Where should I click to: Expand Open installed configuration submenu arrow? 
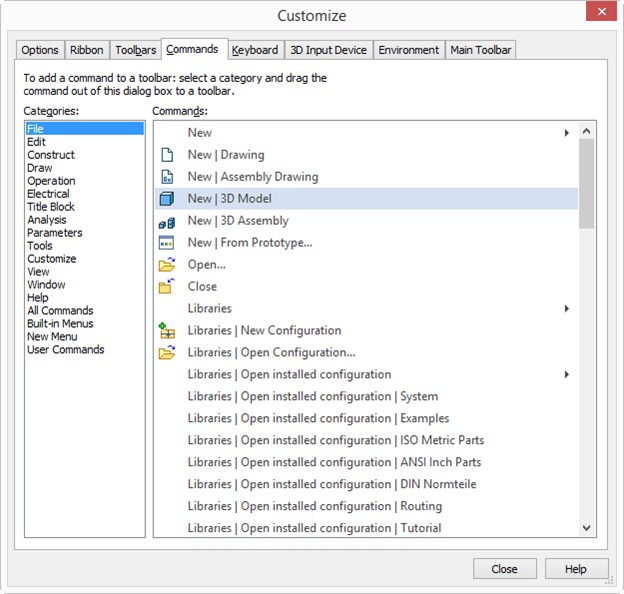tap(567, 375)
